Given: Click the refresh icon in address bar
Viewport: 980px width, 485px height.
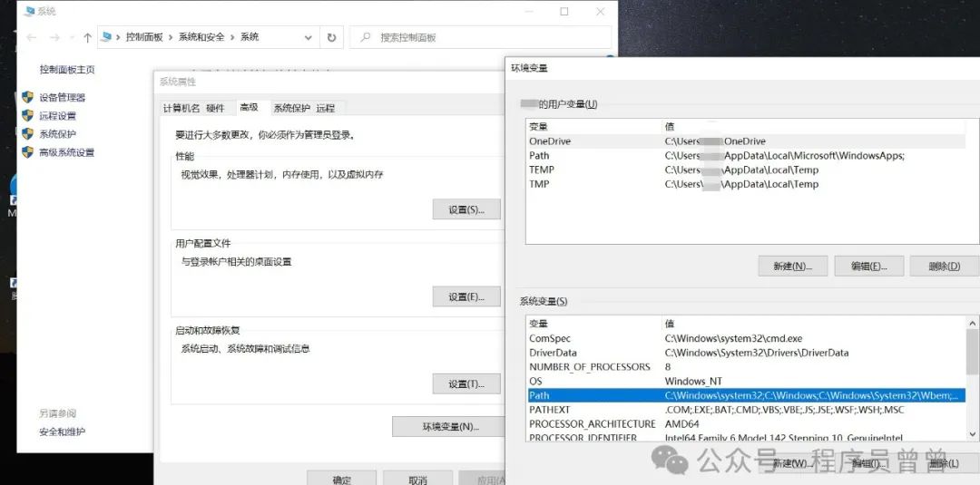Looking at the screenshot, I should [331, 37].
